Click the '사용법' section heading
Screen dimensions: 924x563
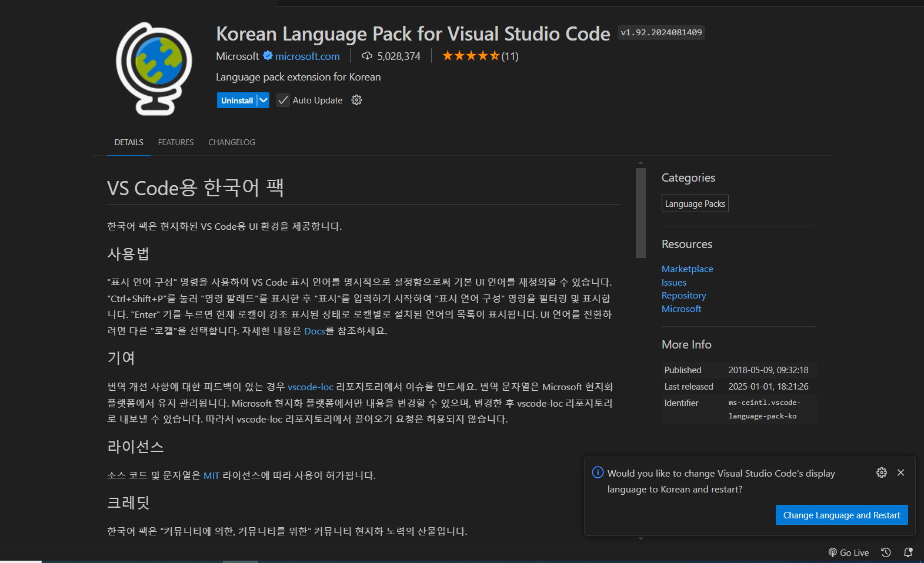pyautogui.click(x=128, y=254)
